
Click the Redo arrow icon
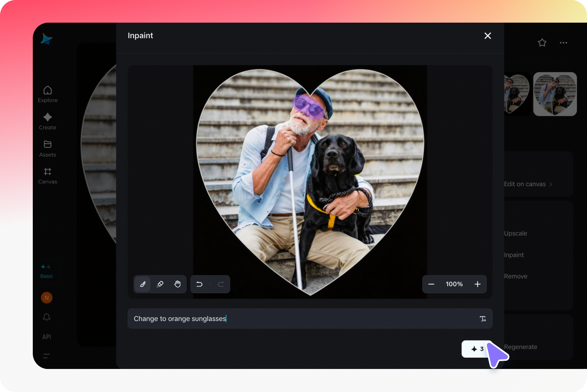click(221, 284)
